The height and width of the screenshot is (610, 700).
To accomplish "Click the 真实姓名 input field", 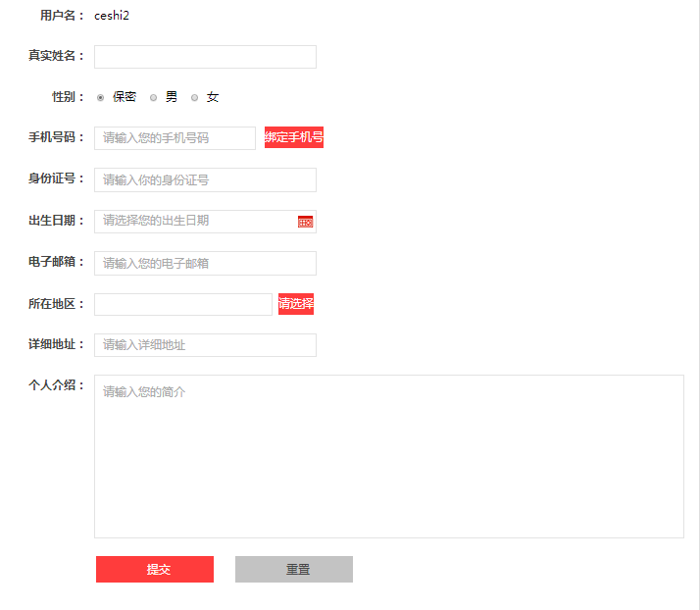I will 205,57.
